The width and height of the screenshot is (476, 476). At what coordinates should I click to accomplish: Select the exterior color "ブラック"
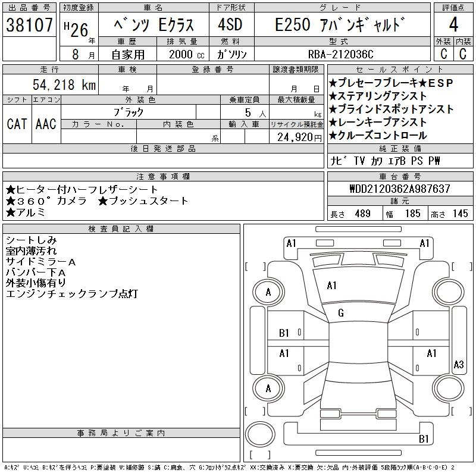click(129, 112)
